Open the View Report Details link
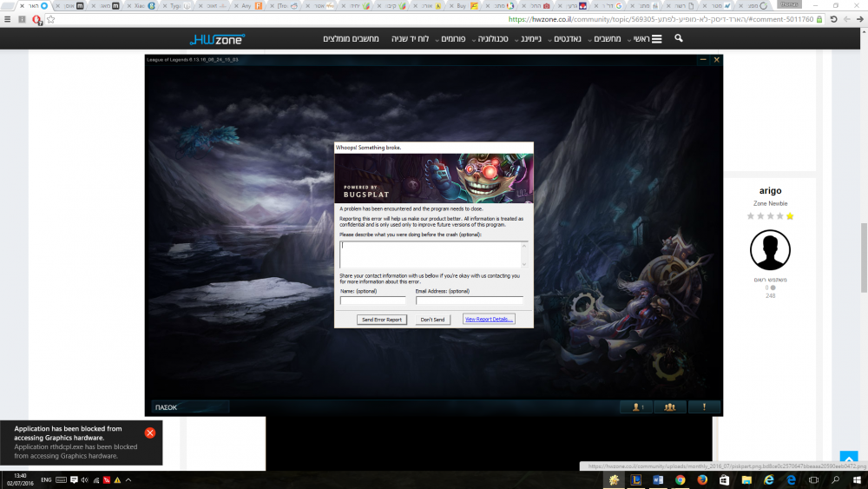Screen dimensions: 868x489 point(489,319)
